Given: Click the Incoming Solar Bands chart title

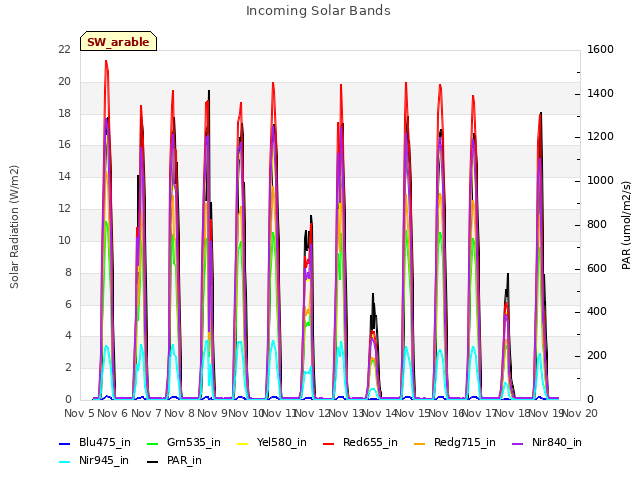Looking at the screenshot, I should 318,11.
